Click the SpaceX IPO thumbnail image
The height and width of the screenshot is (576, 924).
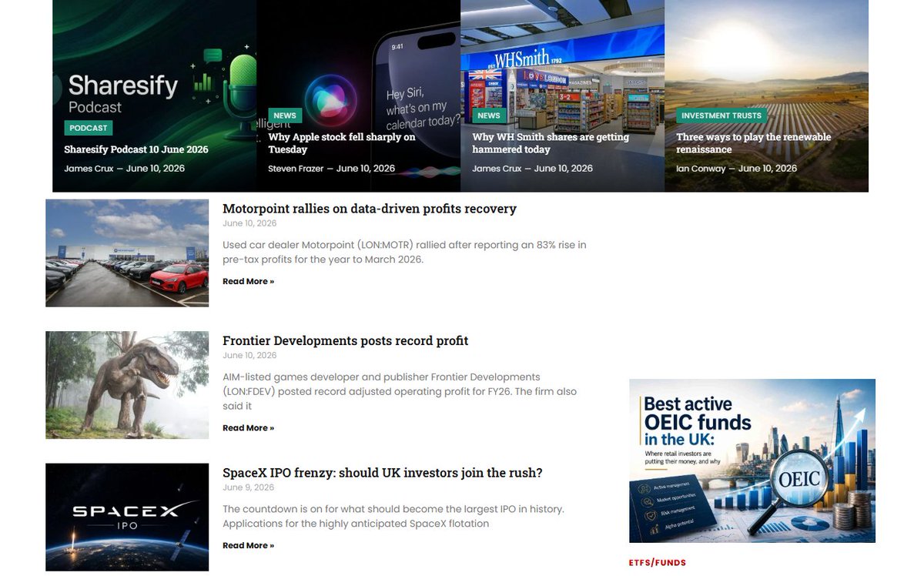coord(127,517)
